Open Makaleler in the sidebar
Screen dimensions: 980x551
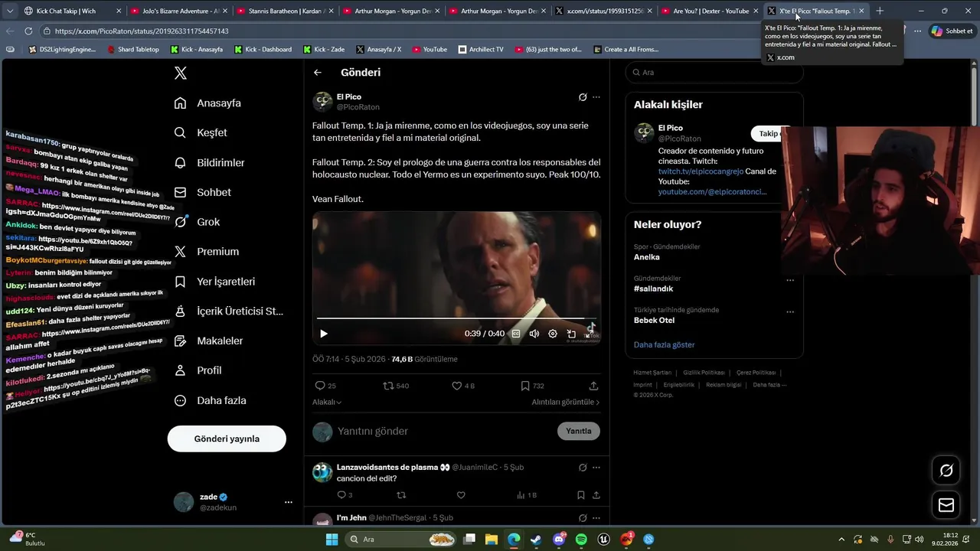tap(208, 341)
